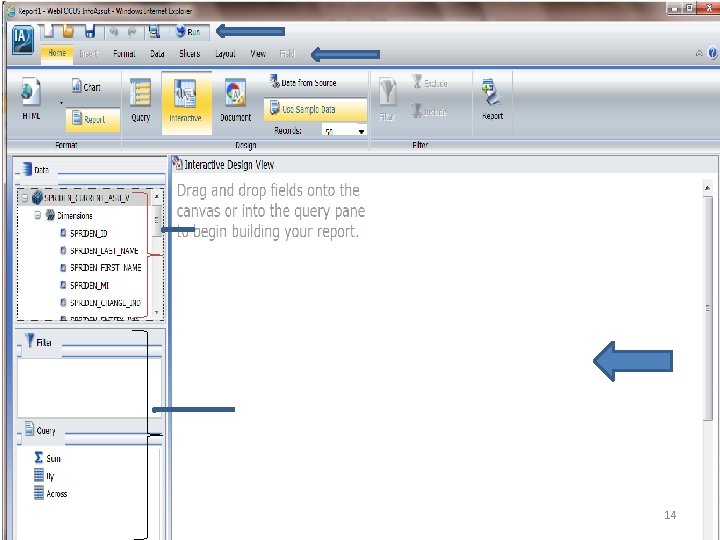Click the Report icon in Filter group
Viewport: 720px width, 540px height.
[492, 99]
